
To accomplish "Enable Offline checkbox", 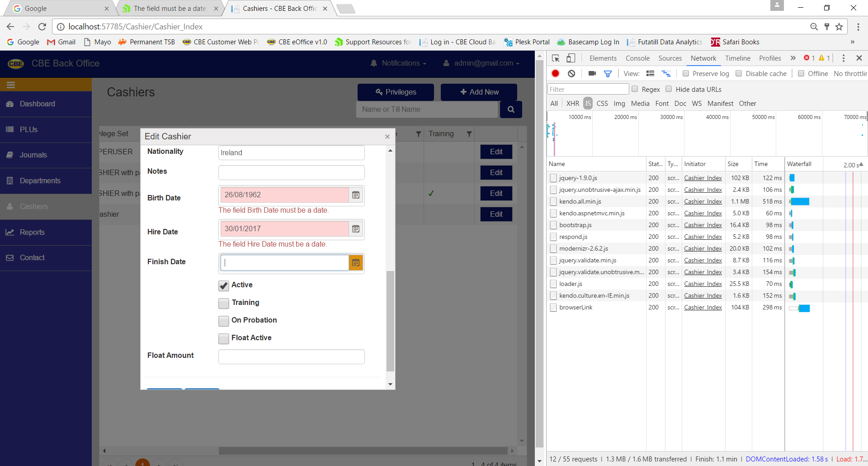I will (x=801, y=73).
